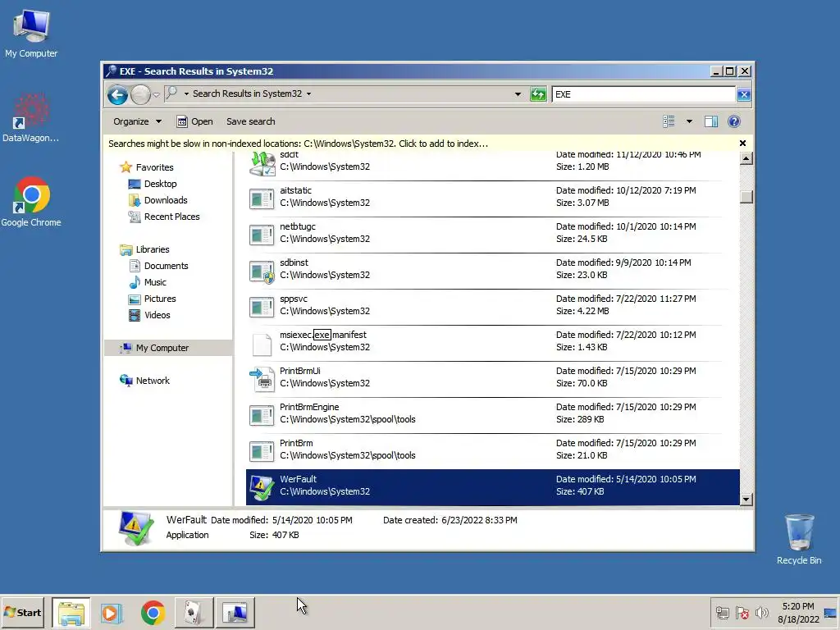The height and width of the screenshot is (630, 840).
Task: Dismiss the yellow index information bar
Action: [x=742, y=143]
